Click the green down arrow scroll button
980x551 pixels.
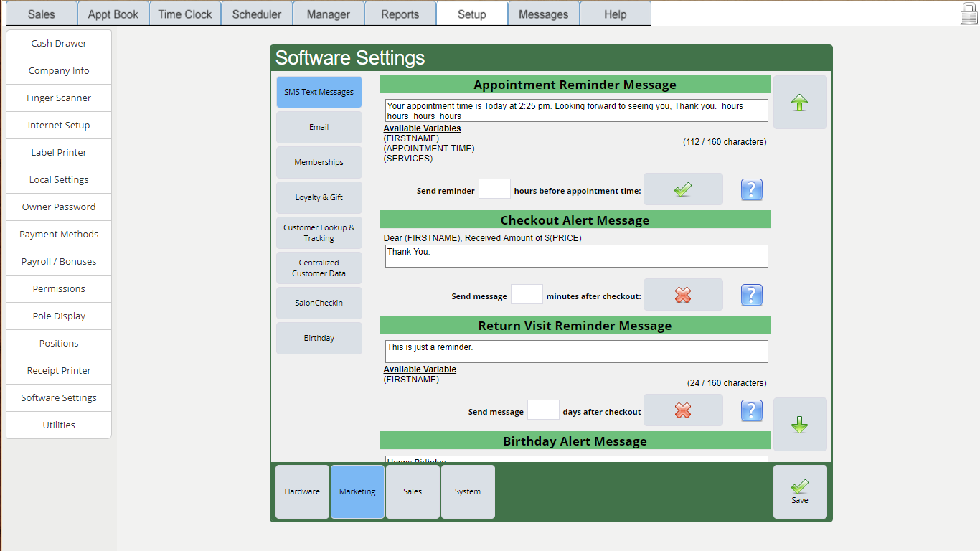coord(800,424)
